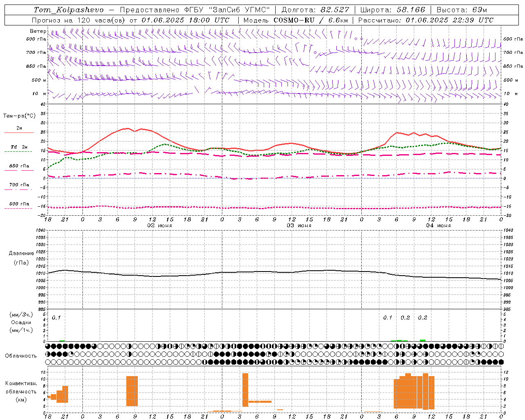The height and width of the screenshot is (420, 525).
Task: Click the Широта: 58.166 value
Action: point(393,10)
